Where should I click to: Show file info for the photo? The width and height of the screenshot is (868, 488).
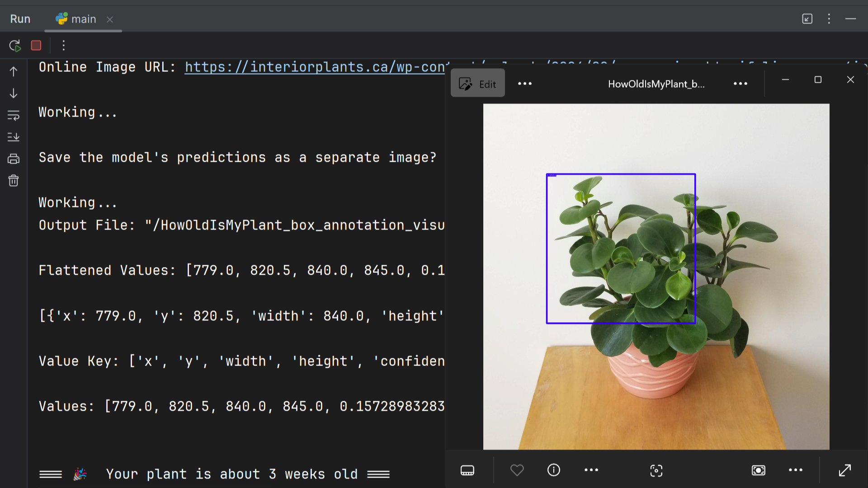tap(554, 470)
